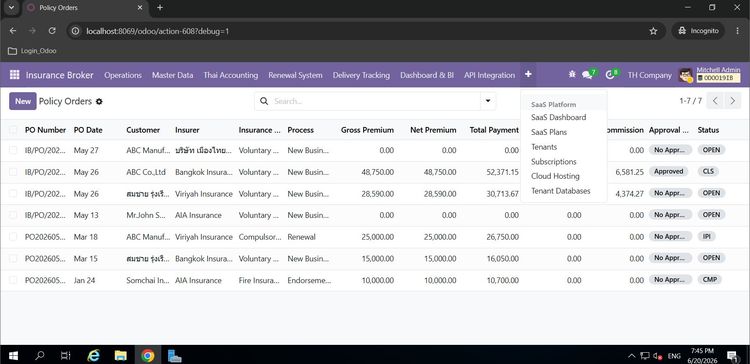
Task: Open the Odoo apps grid menu
Action: click(15, 75)
